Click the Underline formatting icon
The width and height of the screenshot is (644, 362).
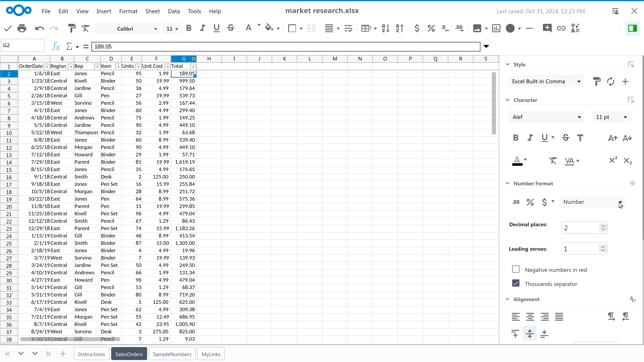[x=217, y=28]
